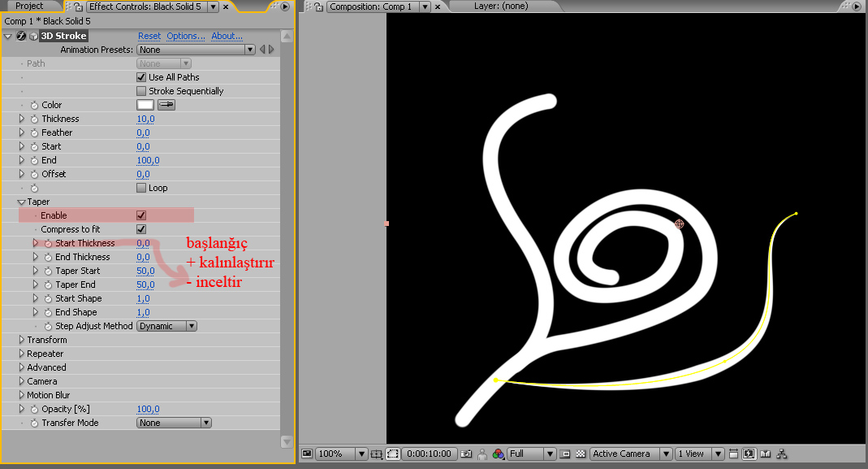Open the Step Adjust Method dropdown
Screen dimensions: 868x469
(x=166, y=326)
